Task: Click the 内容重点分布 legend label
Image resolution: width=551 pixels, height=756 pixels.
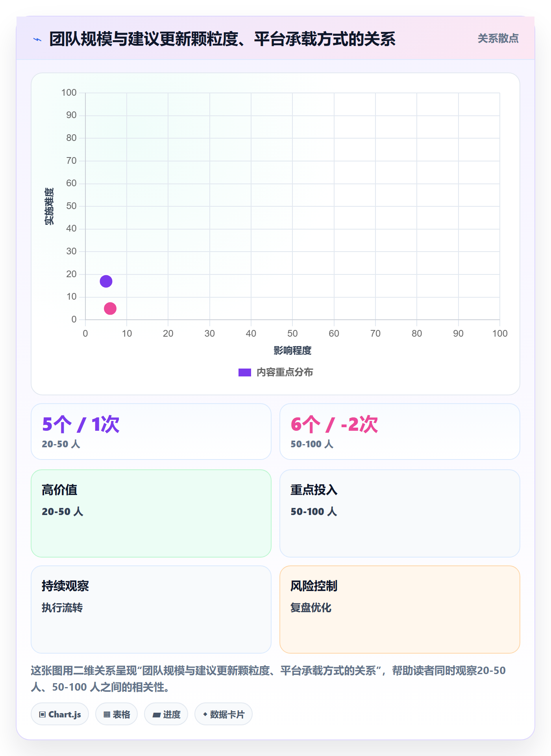Action: tap(285, 372)
